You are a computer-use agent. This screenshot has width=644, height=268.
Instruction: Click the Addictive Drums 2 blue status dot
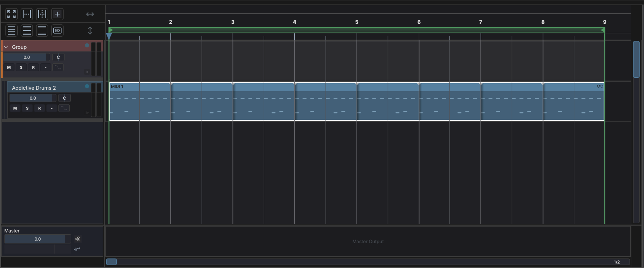tap(87, 86)
